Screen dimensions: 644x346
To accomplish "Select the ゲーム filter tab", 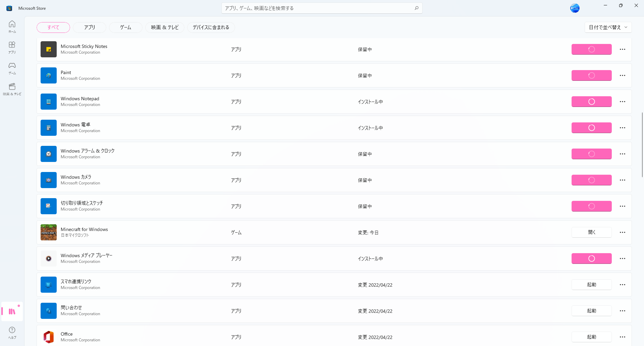I will [126, 27].
